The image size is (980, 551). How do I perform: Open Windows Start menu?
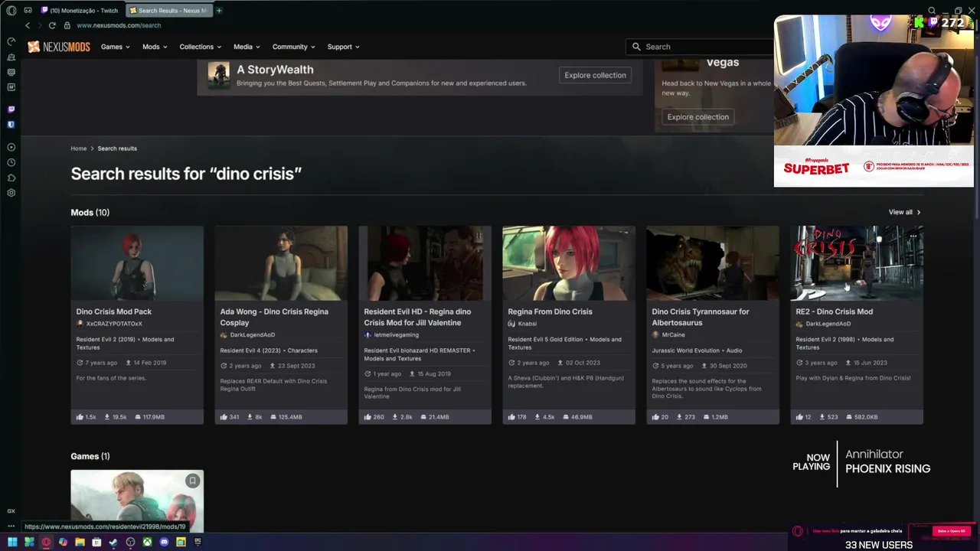pos(12,542)
